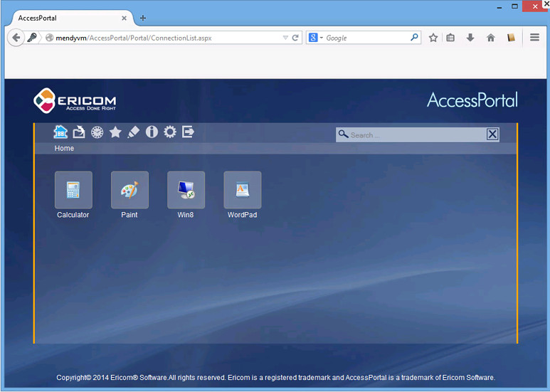Image resolution: width=550 pixels, height=392 pixels.
Task: Click the Ericom logo
Action: click(75, 100)
